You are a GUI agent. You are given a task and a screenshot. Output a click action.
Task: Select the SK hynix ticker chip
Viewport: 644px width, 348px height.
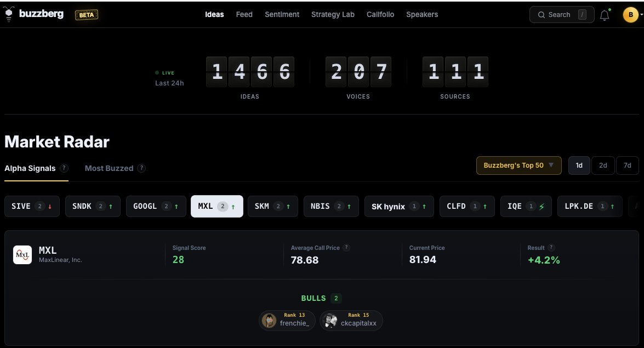399,206
